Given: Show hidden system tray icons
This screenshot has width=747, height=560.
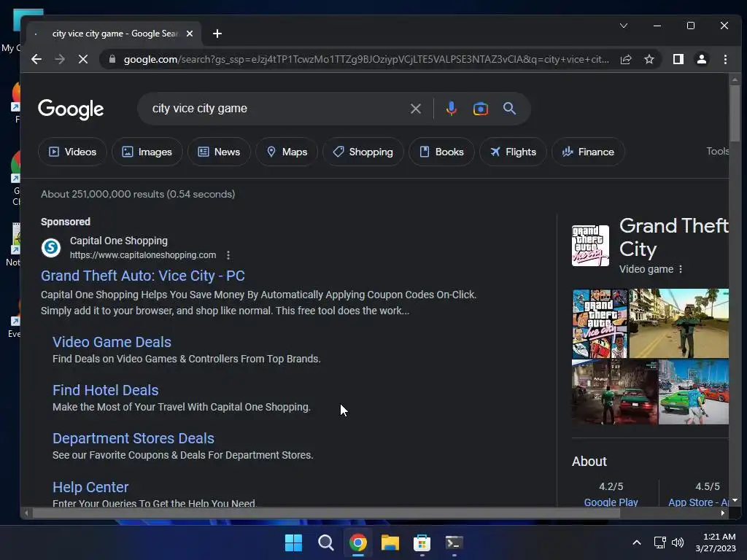Looking at the screenshot, I should click(x=636, y=542).
